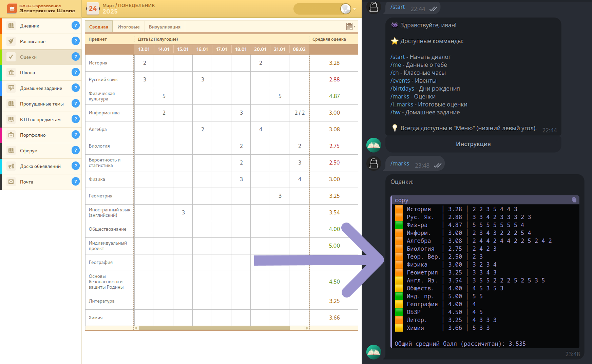The height and width of the screenshot is (364, 592).
Task: Click the /events command link
Action: (400, 81)
